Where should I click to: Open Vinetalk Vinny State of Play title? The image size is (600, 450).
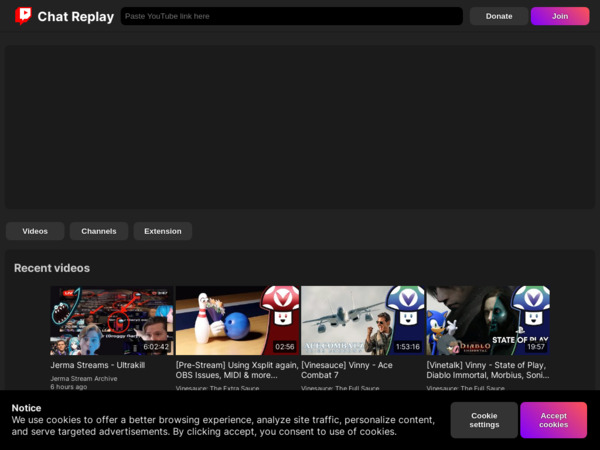point(488,370)
